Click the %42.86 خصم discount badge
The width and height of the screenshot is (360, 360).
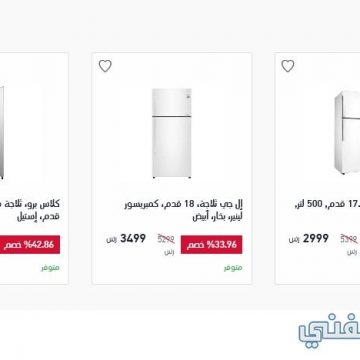click(30, 245)
